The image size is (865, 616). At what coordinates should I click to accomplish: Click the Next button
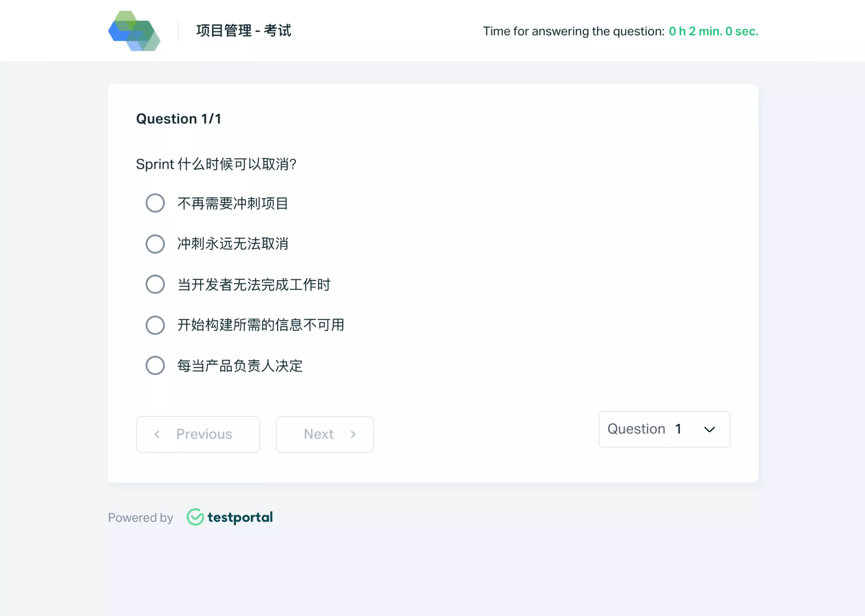click(x=324, y=434)
